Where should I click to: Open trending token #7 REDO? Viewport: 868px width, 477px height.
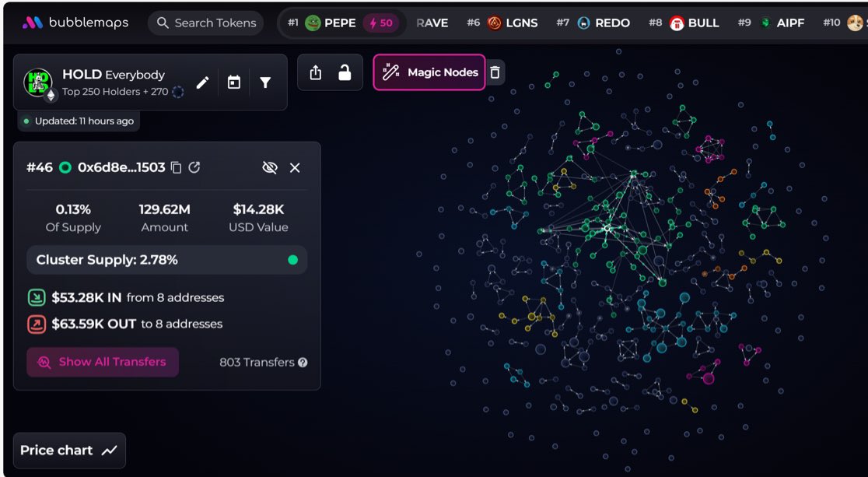(593, 23)
